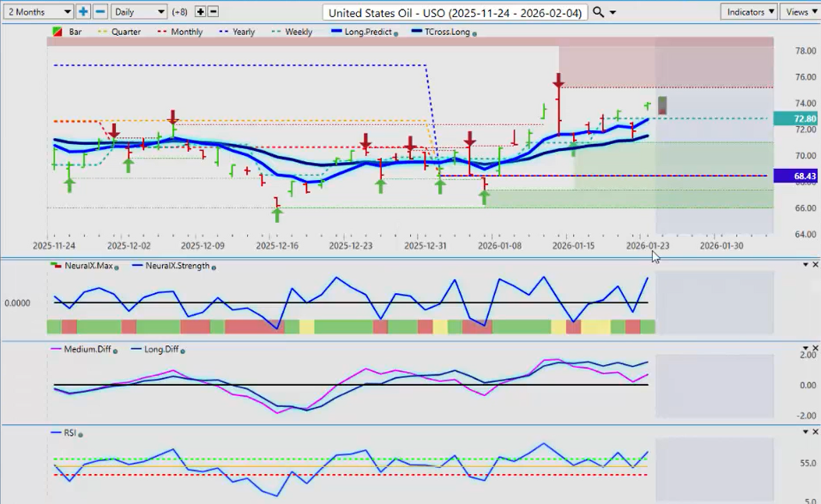Click the Monthly legend label
Viewport: 821px width, 504px height.
[186, 33]
